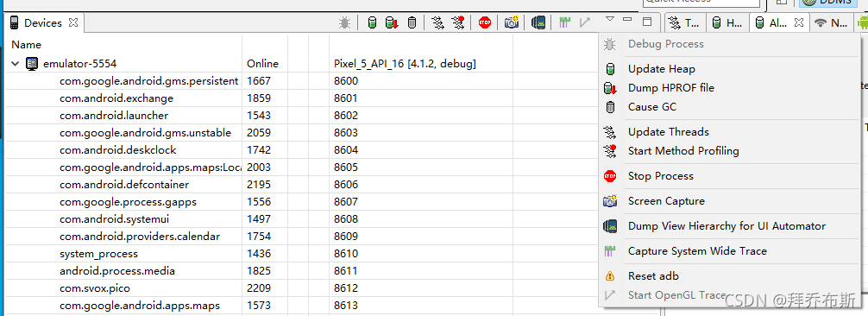Click the Start Method Profiling toolbar icon
The height and width of the screenshot is (316, 868).
coord(458,22)
